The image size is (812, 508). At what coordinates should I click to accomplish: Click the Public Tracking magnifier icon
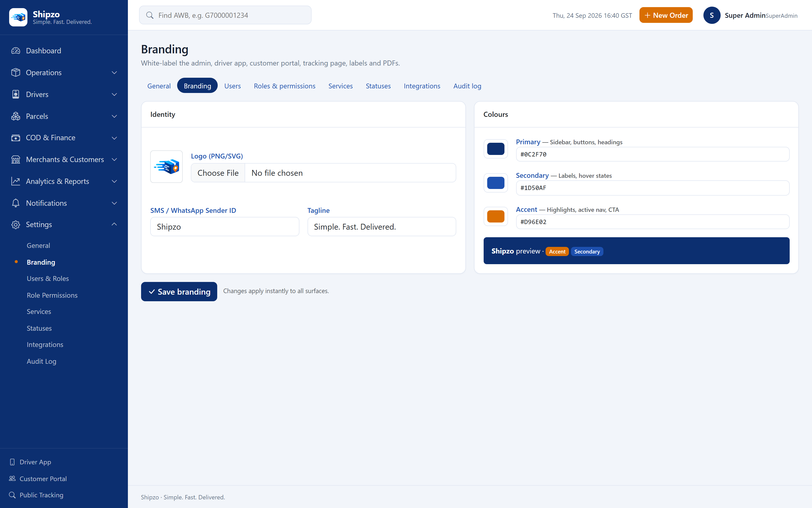12,495
